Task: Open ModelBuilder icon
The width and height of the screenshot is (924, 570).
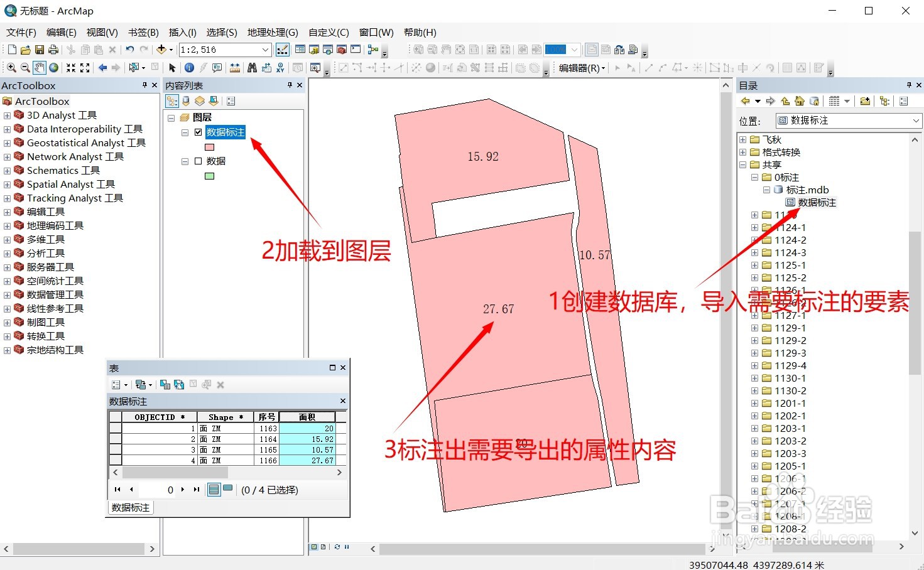Action: pos(373,50)
